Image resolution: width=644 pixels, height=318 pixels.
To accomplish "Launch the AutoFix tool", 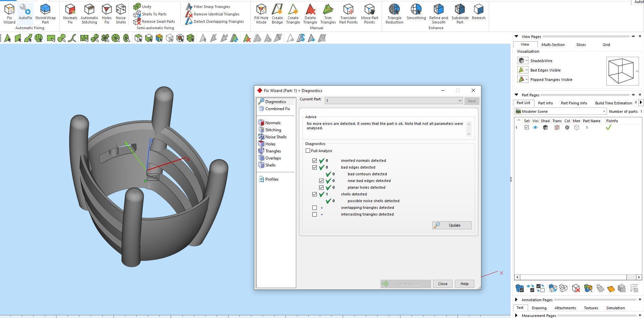I will (25, 14).
